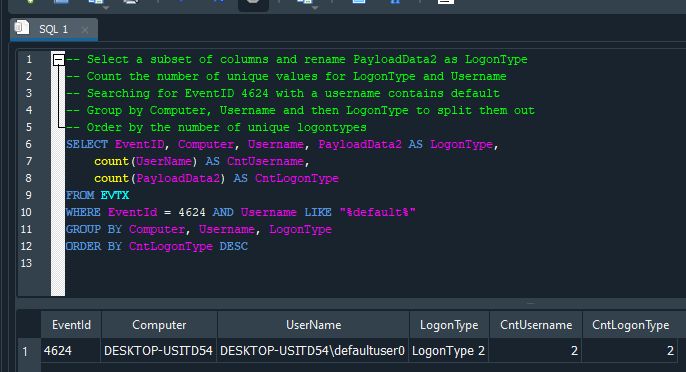This screenshot has height=372, width=686.
Task: Click the 'GROUP BY' keyword on line 11
Action: point(94,229)
